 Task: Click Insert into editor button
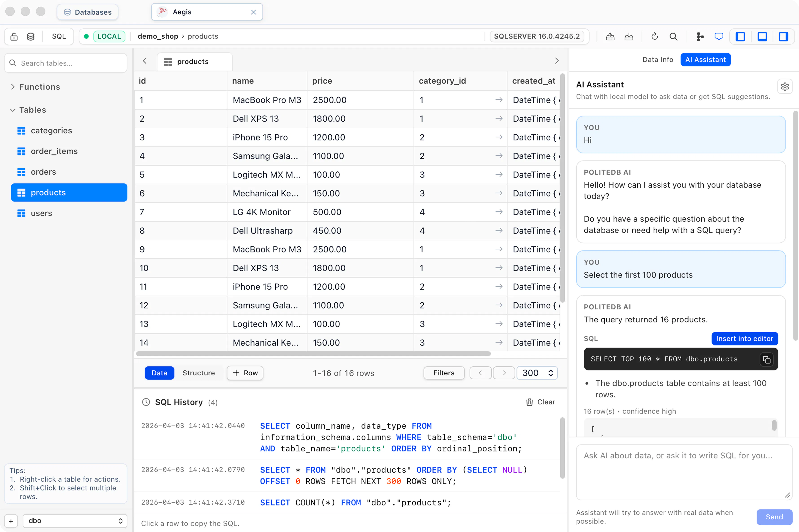(x=744, y=339)
